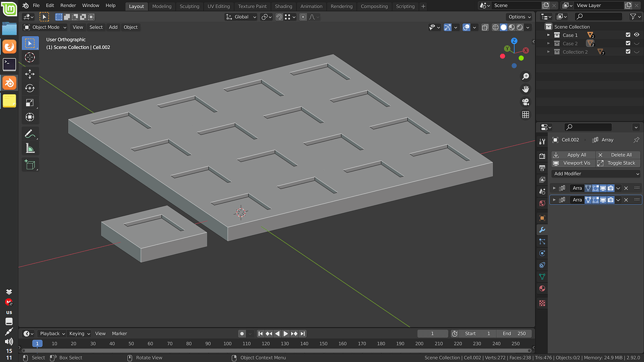Expand the second Array modifier panel
This screenshot has height=362, width=644.
tap(554, 200)
